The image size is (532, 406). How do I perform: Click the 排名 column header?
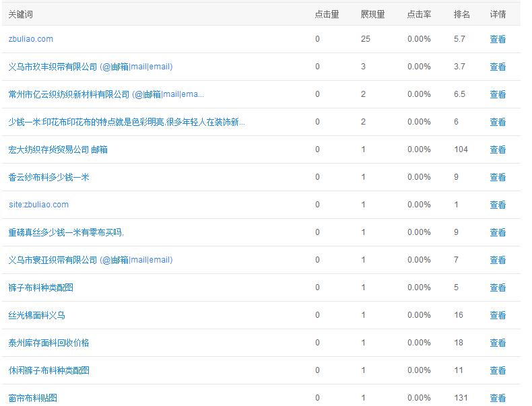[462, 14]
